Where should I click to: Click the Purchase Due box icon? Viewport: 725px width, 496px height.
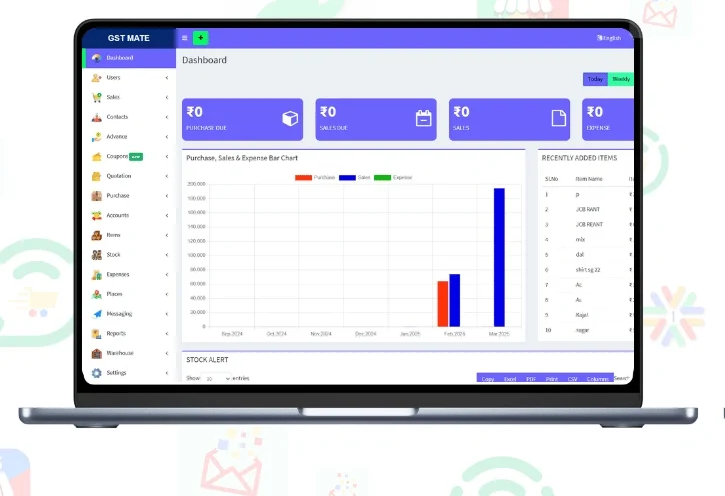pos(290,119)
